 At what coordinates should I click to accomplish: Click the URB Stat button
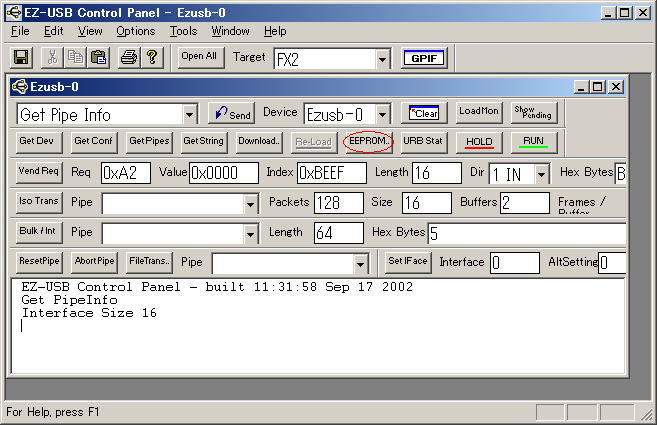coord(423,142)
